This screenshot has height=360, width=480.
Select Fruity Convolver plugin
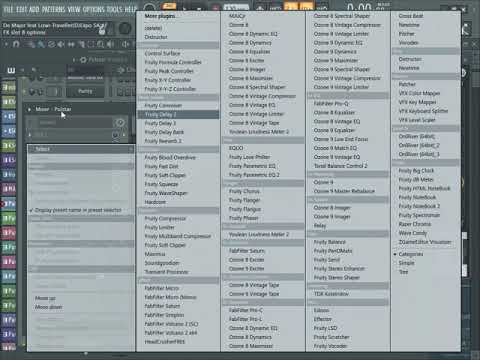(163, 105)
